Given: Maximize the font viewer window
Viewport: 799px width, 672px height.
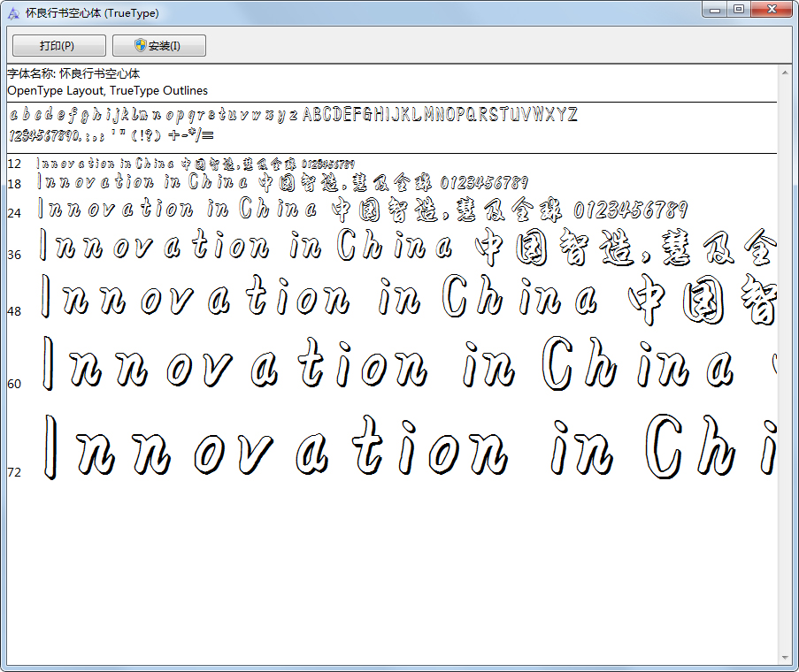Looking at the screenshot, I should [738, 10].
